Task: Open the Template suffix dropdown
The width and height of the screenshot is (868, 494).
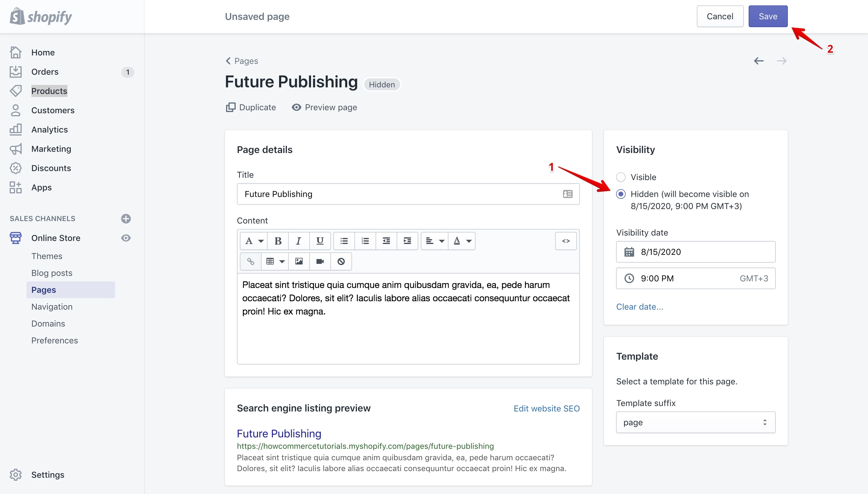Action: coord(696,422)
